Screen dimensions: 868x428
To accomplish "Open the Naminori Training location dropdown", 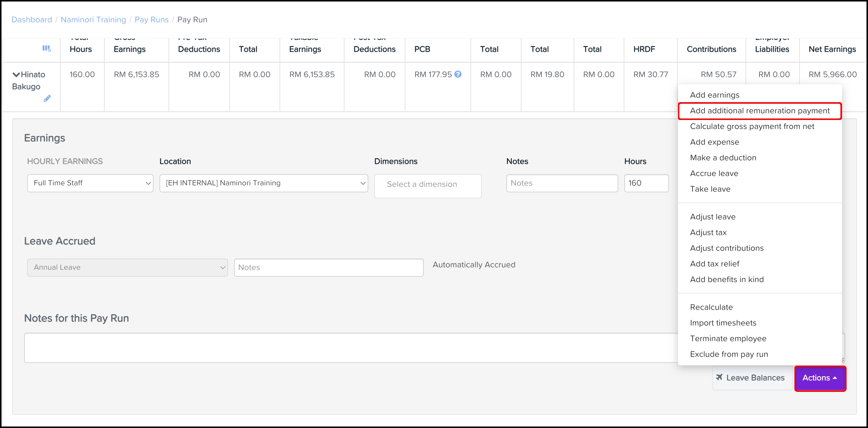I will tap(264, 183).
